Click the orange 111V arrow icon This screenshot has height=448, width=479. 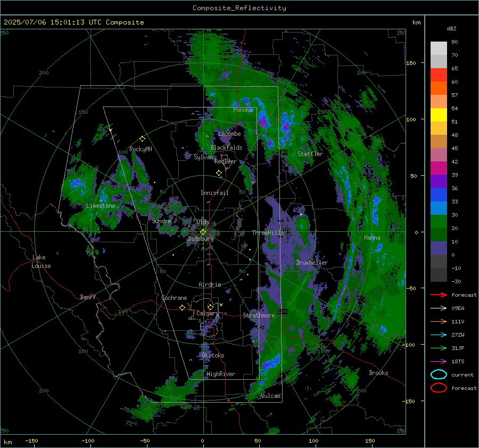coord(439,321)
